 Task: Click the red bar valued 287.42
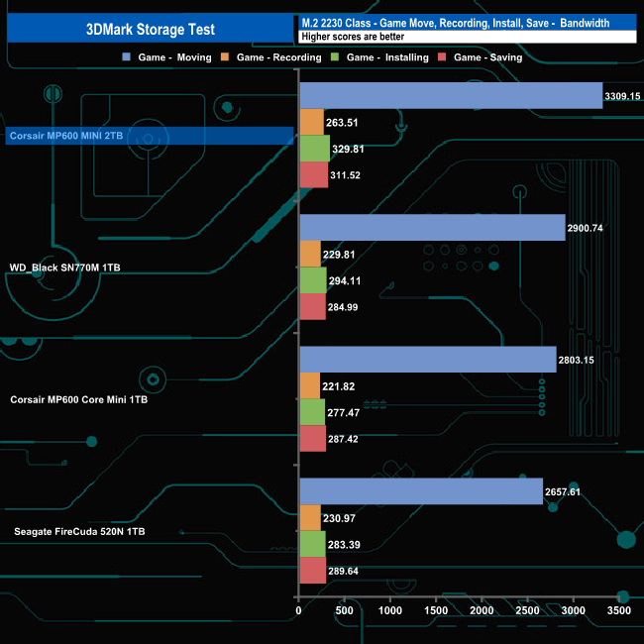click(313, 438)
